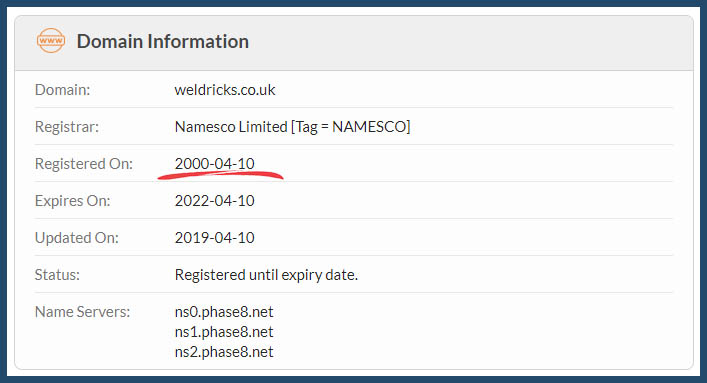This screenshot has height=383, width=707.
Task: Click the Registrar label
Action: point(67,127)
